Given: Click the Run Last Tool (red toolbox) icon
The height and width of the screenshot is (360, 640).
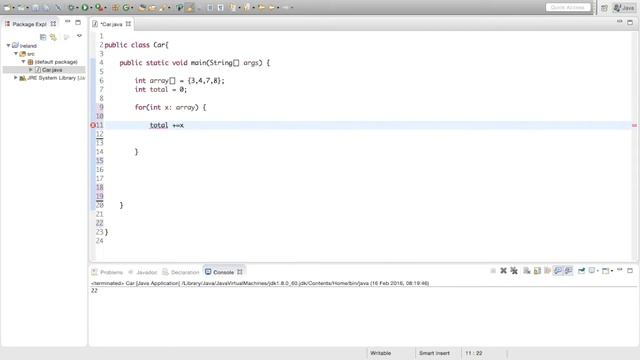Looking at the screenshot, I should point(99,7).
